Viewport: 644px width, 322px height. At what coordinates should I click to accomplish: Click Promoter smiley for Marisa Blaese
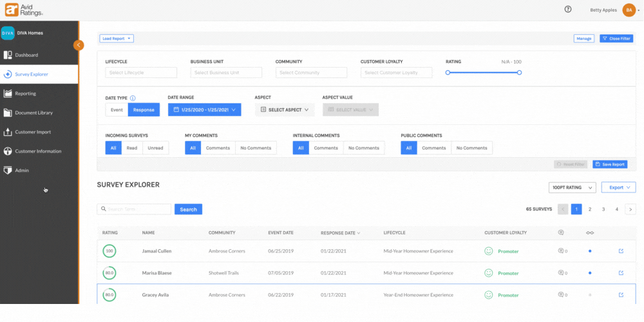488,272
